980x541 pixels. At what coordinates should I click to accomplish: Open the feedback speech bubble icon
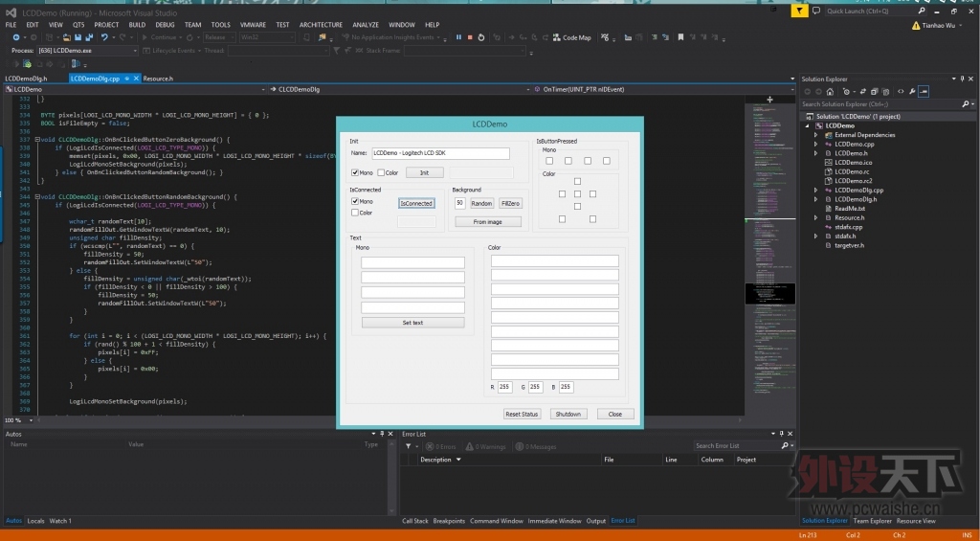click(x=816, y=11)
